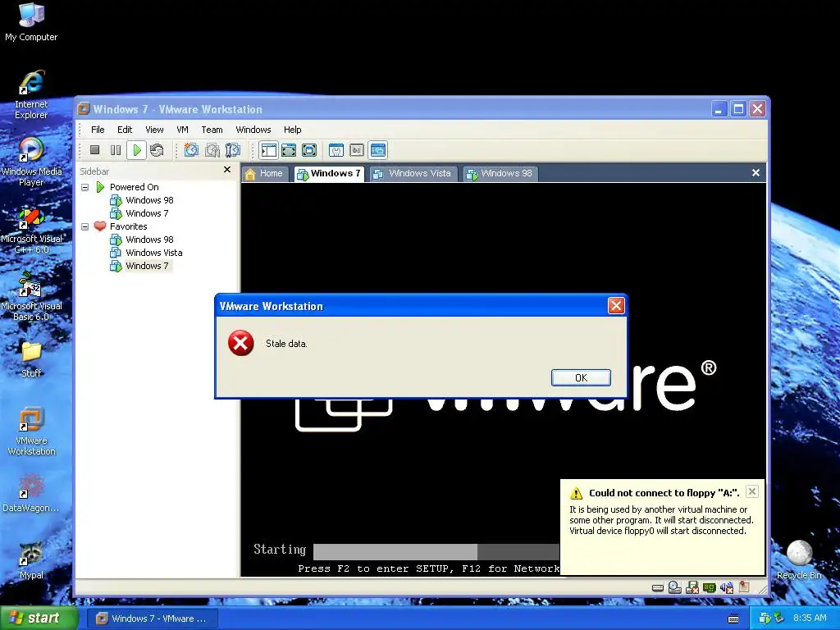The height and width of the screenshot is (630, 840).
Task: Close the Stale data error dialog
Action: tap(616, 306)
